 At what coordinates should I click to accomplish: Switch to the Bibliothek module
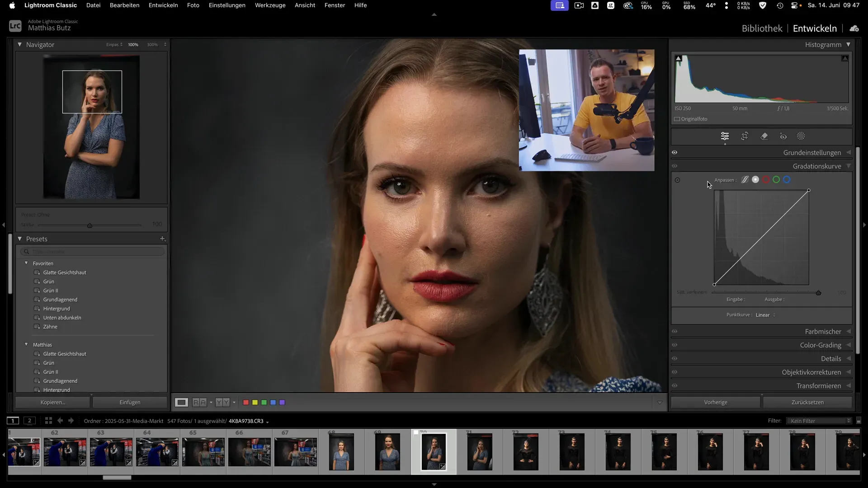coord(762,28)
